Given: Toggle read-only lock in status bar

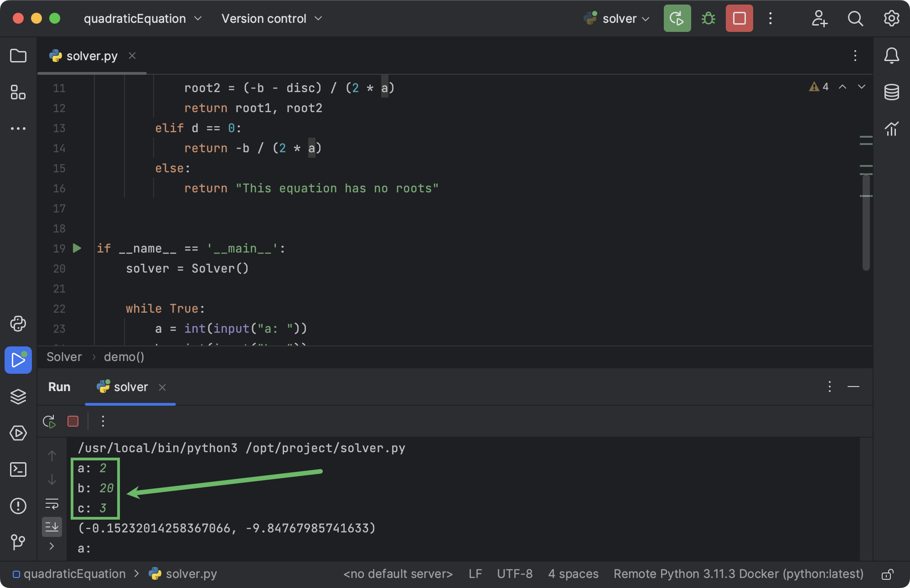Looking at the screenshot, I should coord(887,574).
